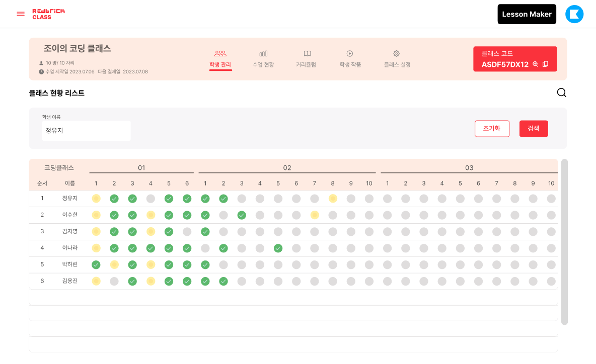Click the chapter 01 column group header

tap(141, 168)
